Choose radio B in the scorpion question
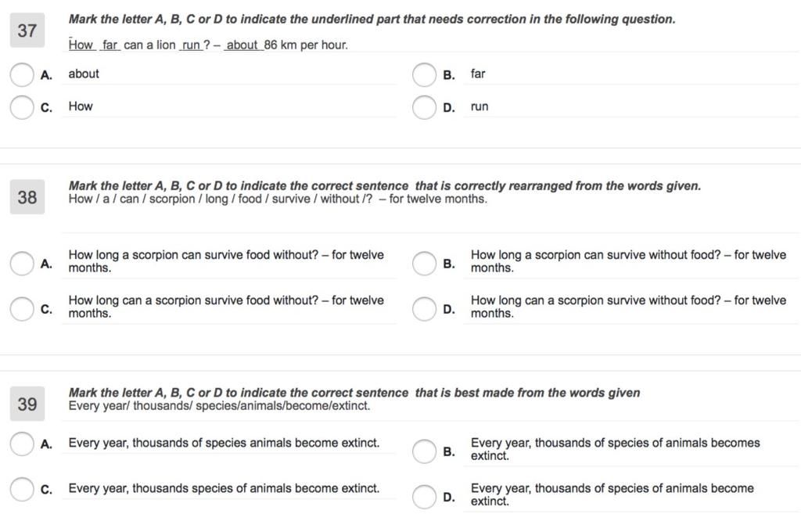The width and height of the screenshot is (801, 532). point(424,263)
